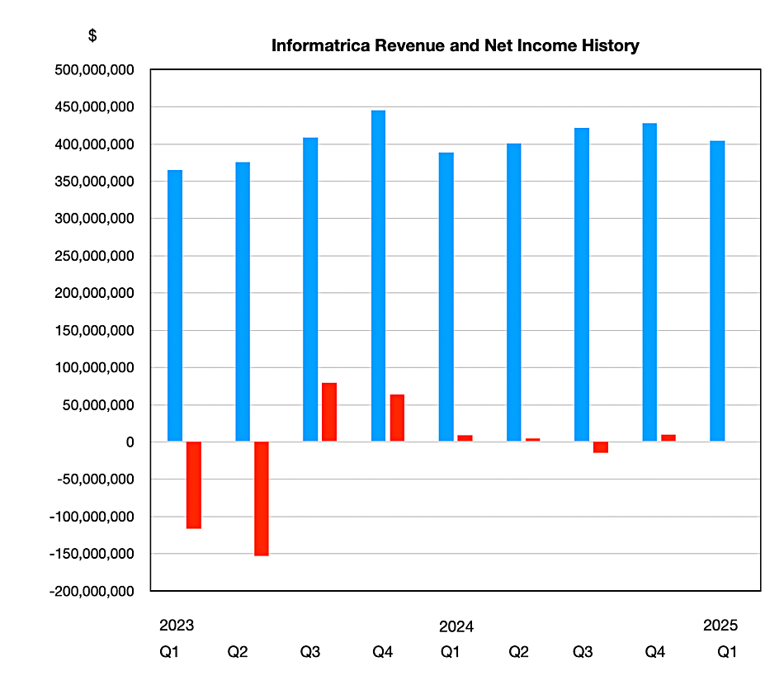Image resolution: width=784 pixels, height=685 pixels.
Task: Click the Q1 label beneath 2025
Action: click(727, 652)
